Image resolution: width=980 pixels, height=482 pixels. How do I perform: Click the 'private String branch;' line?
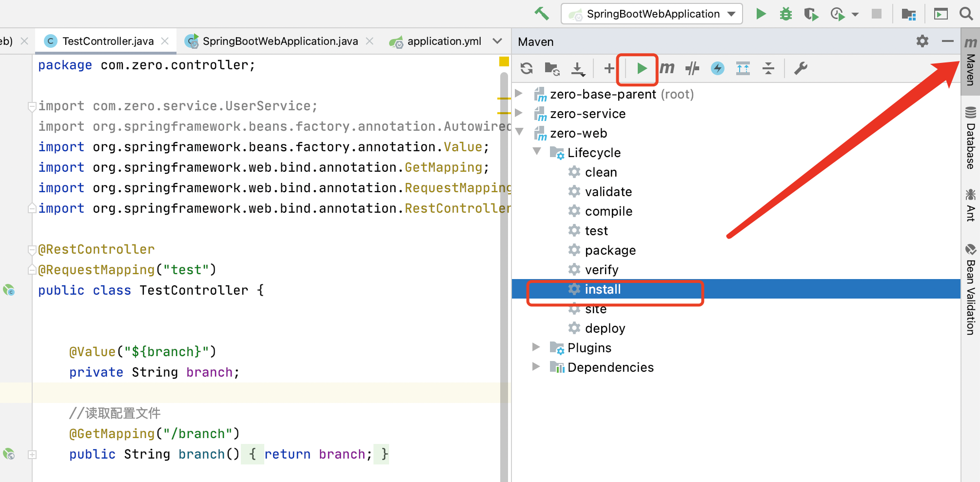click(x=155, y=372)
